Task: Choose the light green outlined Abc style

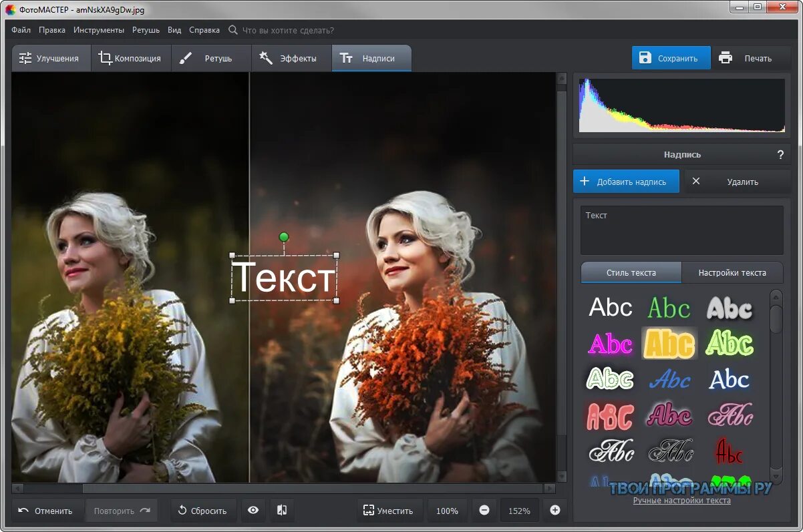Action: point(729,344)
